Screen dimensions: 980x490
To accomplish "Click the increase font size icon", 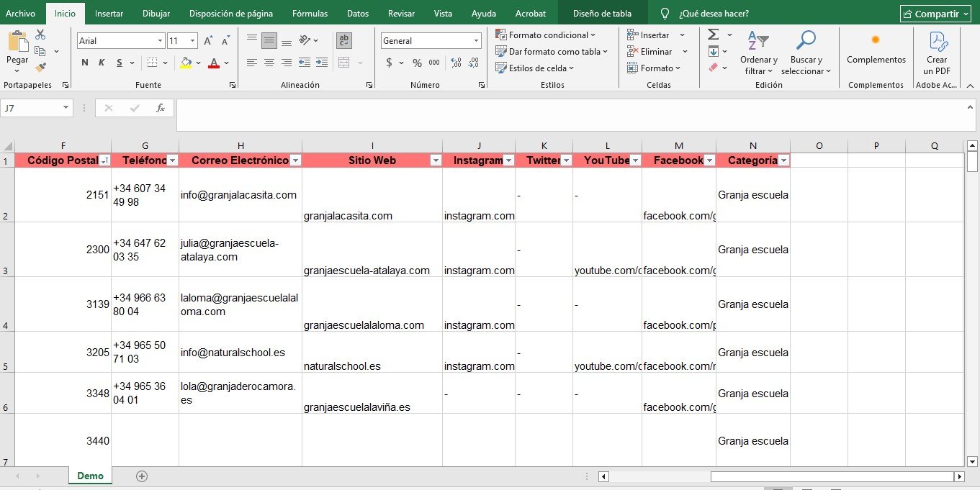I will click(x=208, y=41).
